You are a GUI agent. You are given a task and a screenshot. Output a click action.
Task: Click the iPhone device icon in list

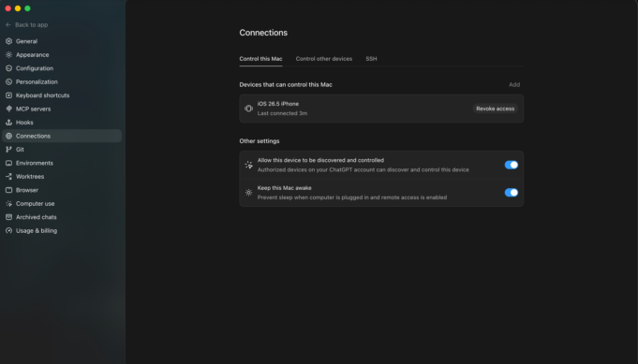click(x=248, y=109)
